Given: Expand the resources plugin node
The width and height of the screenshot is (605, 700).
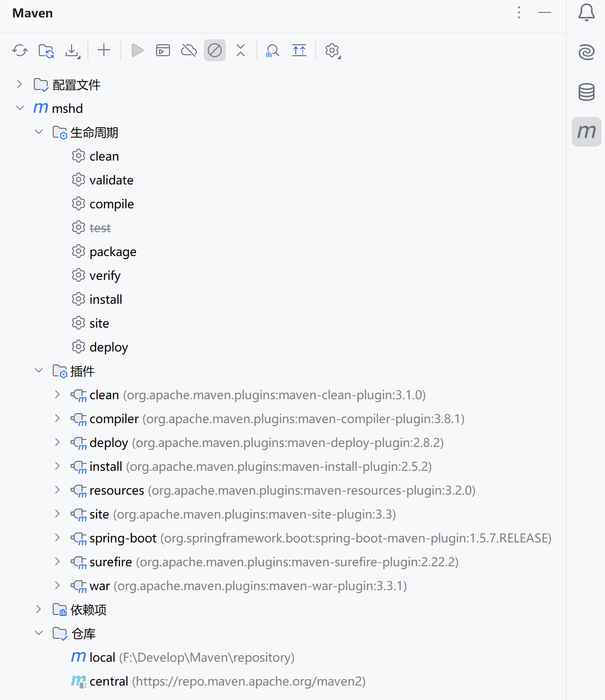Looking at the screenshot, I should [57, 490].
